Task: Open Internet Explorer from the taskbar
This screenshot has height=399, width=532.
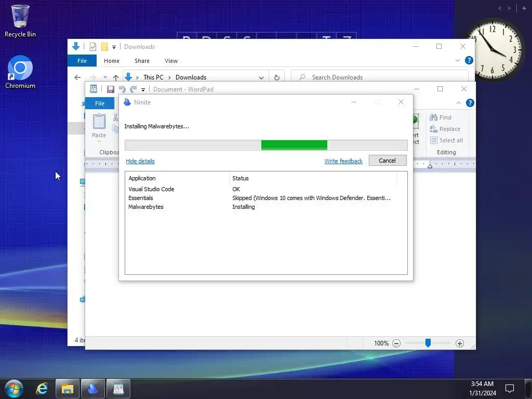Action: click(42, 389)
